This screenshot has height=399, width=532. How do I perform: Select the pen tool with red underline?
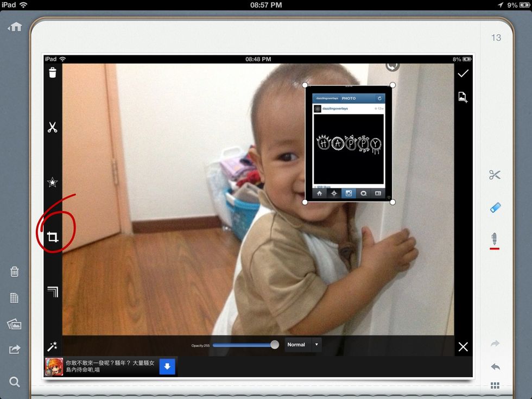pos(495,240)
